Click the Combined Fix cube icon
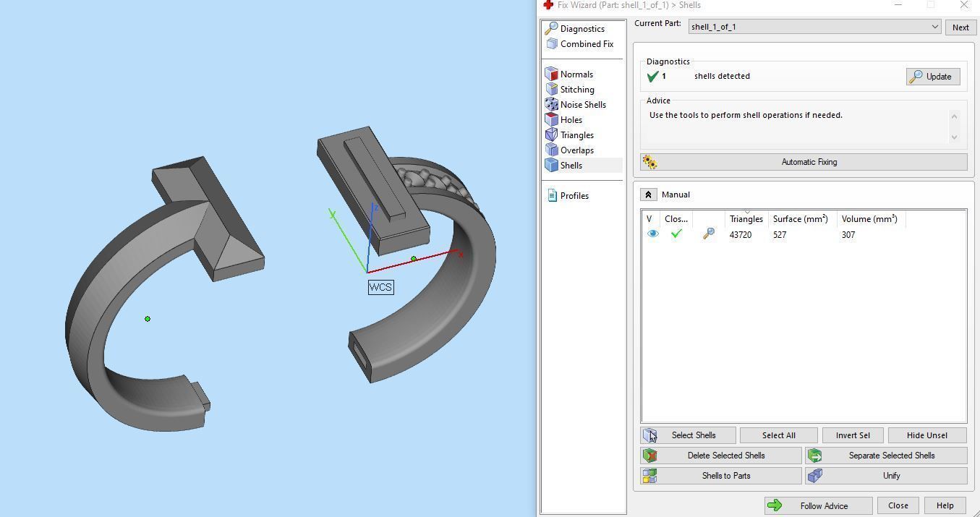This screenshot has height=517, width=980. [x=552, y=44]
